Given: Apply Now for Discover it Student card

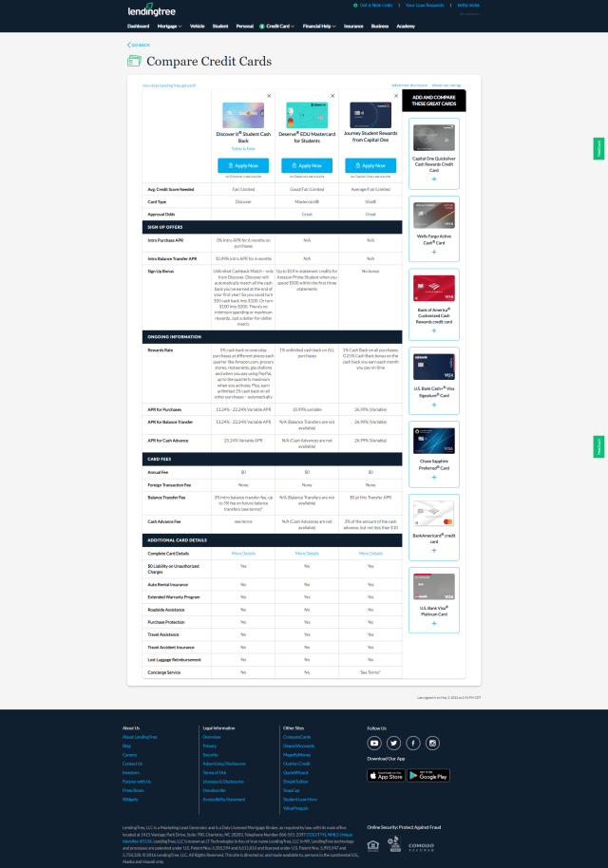Looking at the screenshot, I should tap(243, 165).
